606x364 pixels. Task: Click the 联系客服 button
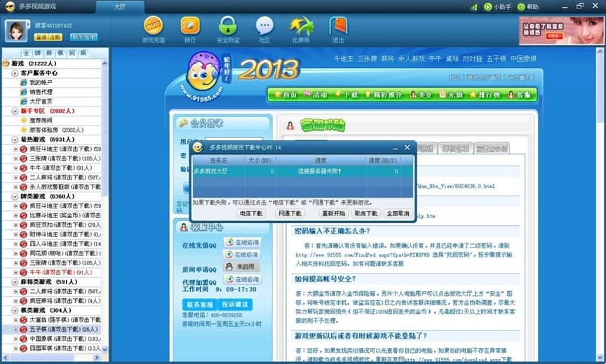(200, 304)
